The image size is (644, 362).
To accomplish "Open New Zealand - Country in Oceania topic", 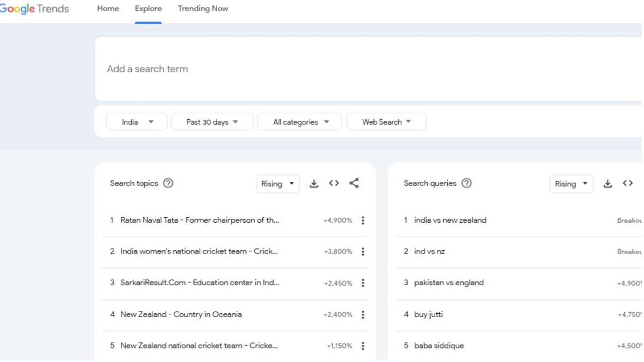I will [181, 314].
